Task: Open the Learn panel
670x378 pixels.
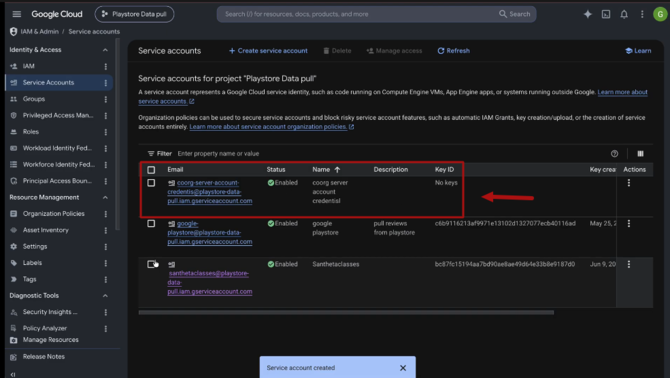Action: click(x=638, y=51)
